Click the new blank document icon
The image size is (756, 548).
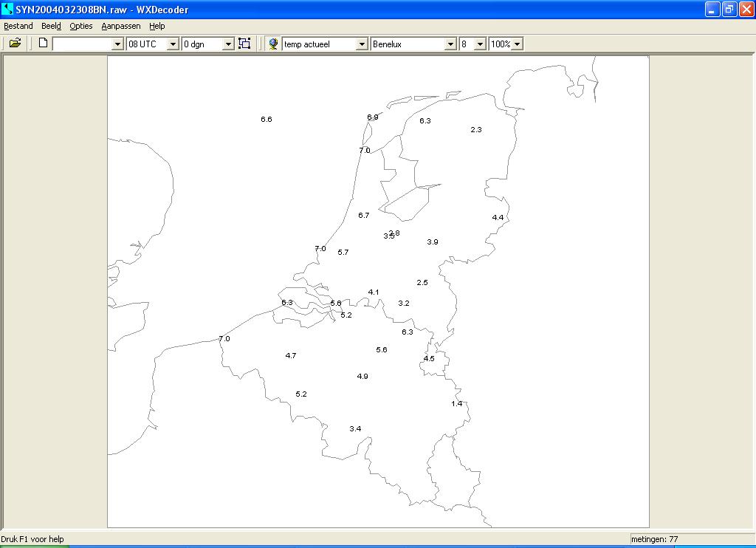43,44
